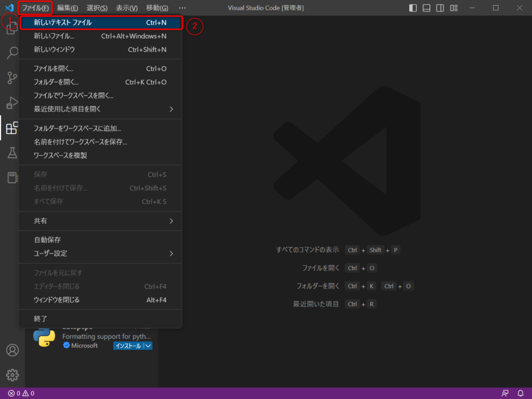This screenshot has width=532, height=399.
Task: Open the Manage gear icon
Action: tap(12, 375)
